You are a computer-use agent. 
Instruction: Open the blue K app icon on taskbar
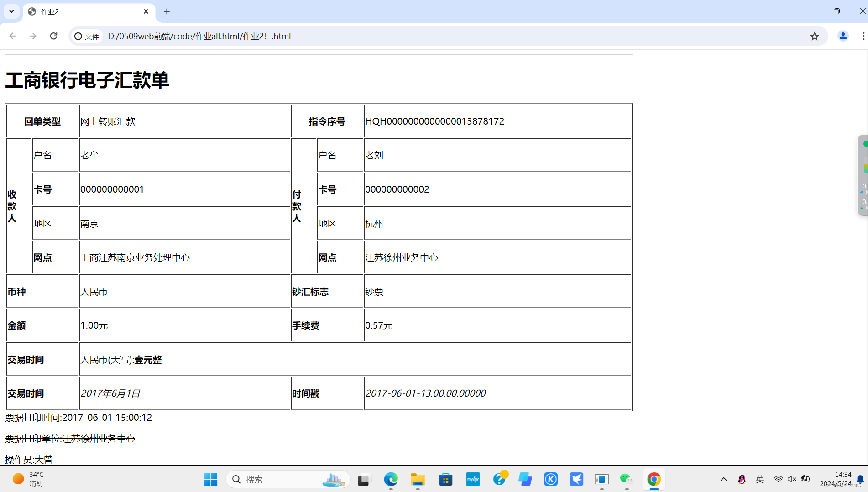(x=551, y=479)
